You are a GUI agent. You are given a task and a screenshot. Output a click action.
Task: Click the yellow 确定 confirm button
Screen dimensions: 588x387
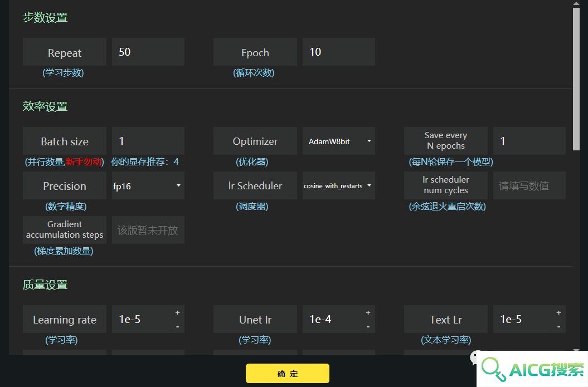tap(287, 374)
